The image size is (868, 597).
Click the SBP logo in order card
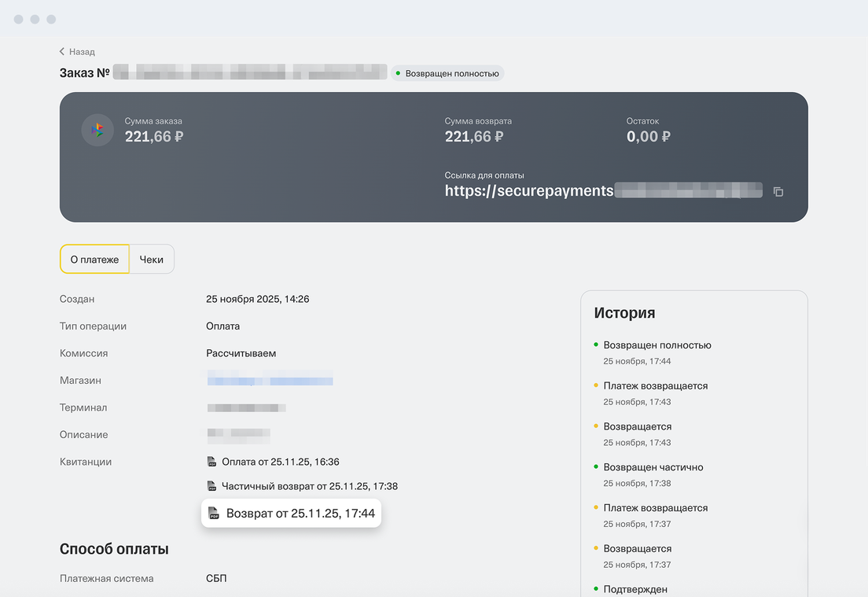(97, 130)
